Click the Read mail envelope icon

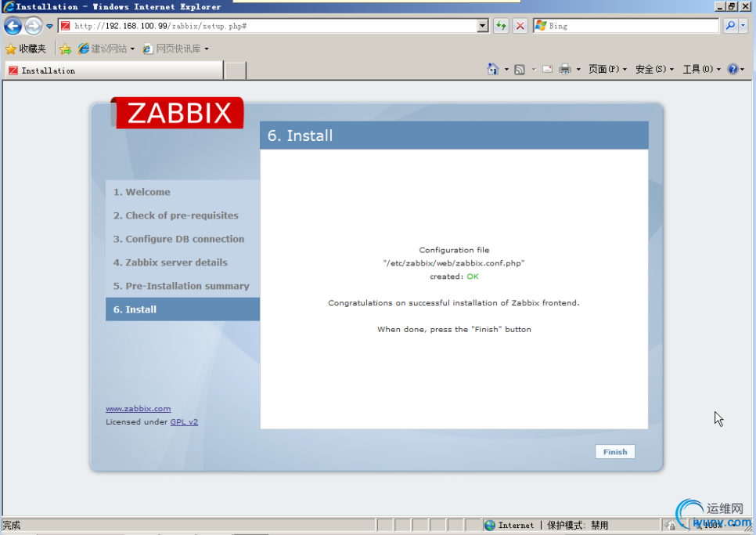tap(547, 69)
